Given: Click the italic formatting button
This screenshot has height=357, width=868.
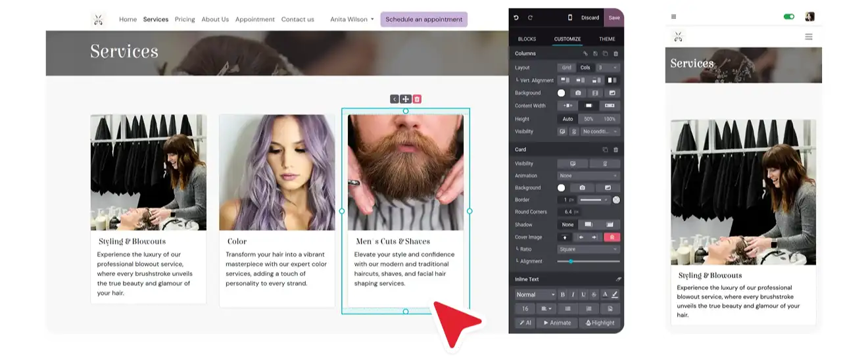Looking at the screenshot, I should (573, 295).
